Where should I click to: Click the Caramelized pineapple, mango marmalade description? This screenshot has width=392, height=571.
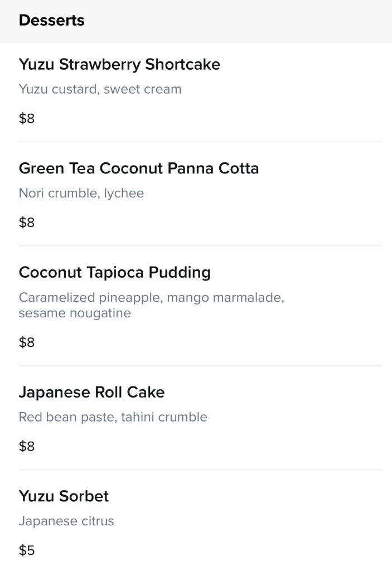pos(151,298)
